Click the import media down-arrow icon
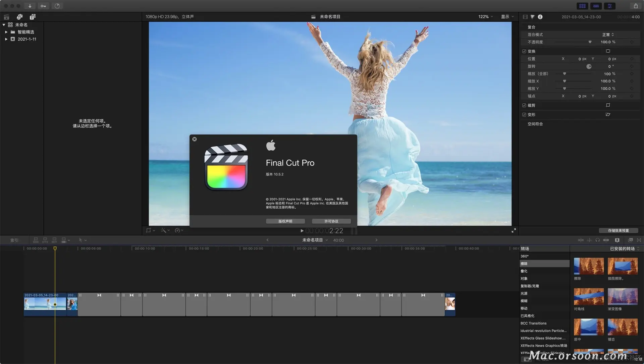This screenshot has width=644, height=364. point(30,6)
